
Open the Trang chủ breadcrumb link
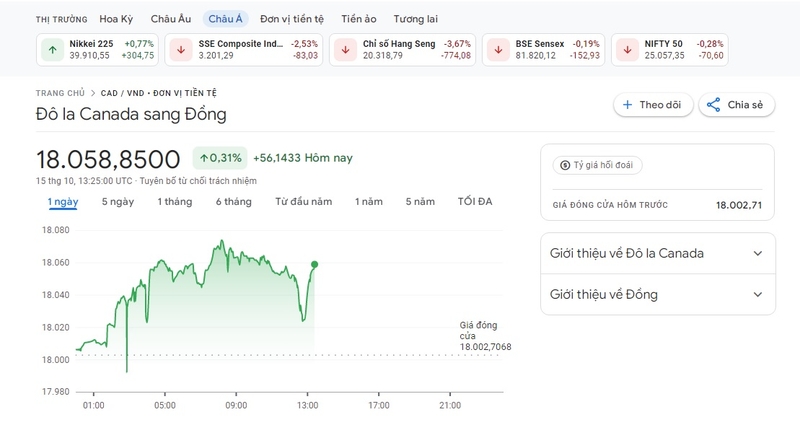click(60, 93)
